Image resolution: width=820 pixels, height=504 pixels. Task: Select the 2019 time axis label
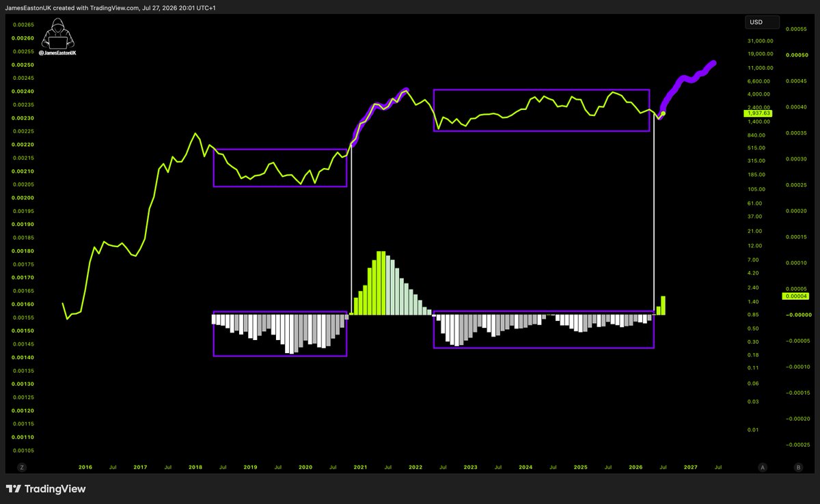(x=250, y=467)
